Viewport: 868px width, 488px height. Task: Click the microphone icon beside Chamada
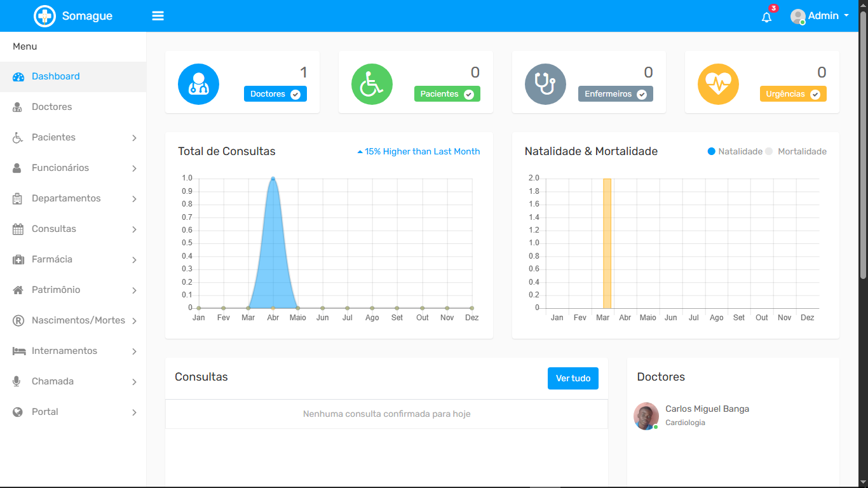coord(18,381)
